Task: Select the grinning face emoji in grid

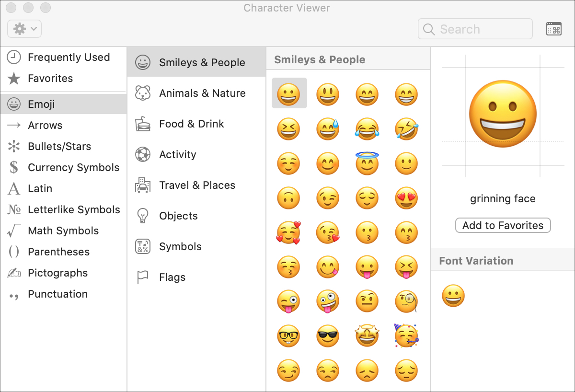Action: click(x=289, y=94)
